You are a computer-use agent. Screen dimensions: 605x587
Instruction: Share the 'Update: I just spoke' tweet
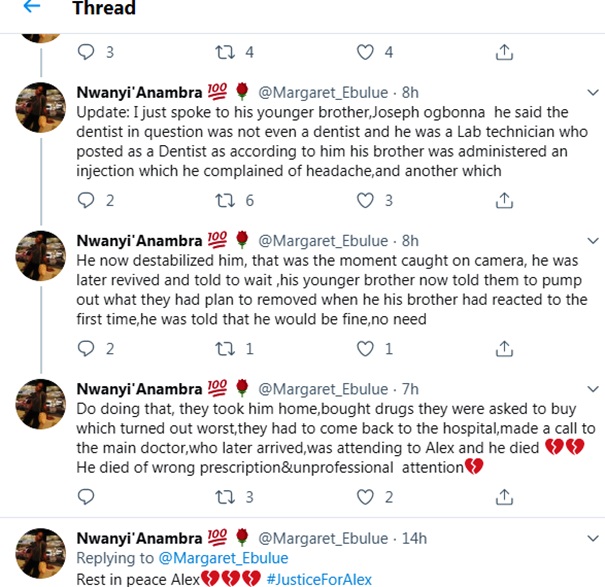505,201
